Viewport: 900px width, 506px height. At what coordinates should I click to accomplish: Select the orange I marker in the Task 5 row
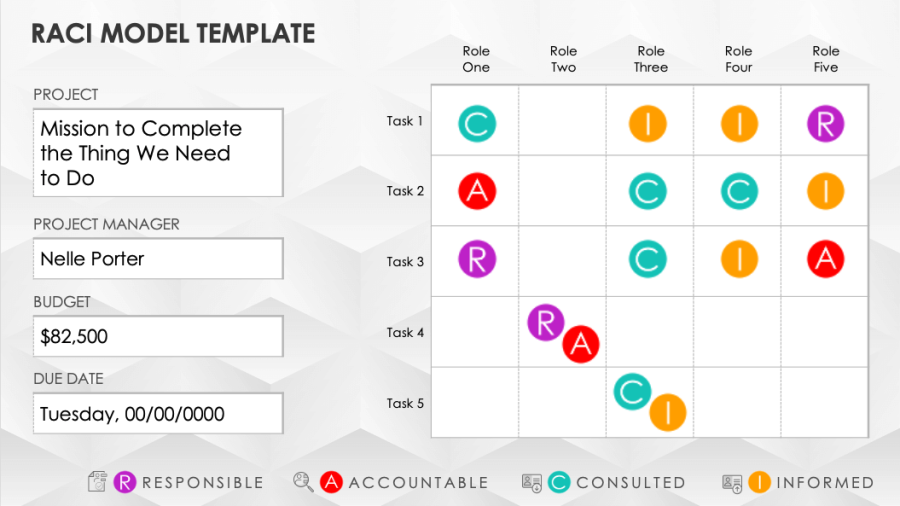[x=667, y=412]
